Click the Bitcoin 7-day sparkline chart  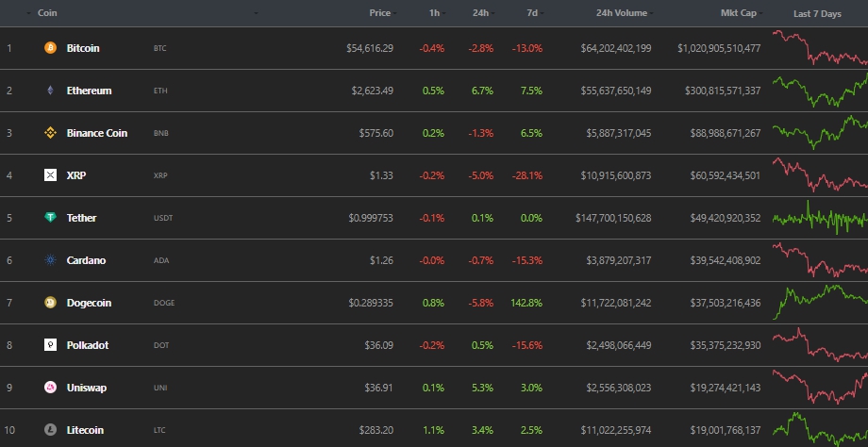point(819,48)
